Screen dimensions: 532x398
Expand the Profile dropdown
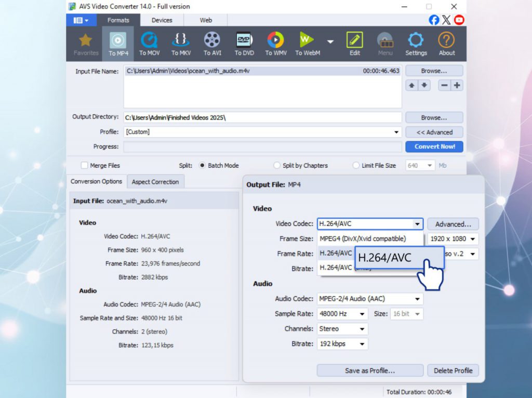point(397,132)
